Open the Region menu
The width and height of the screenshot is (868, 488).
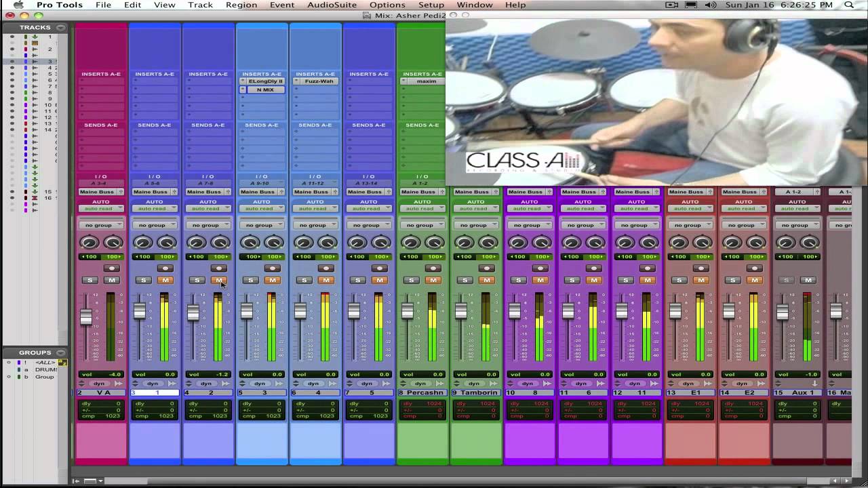[x=241, y=5]
